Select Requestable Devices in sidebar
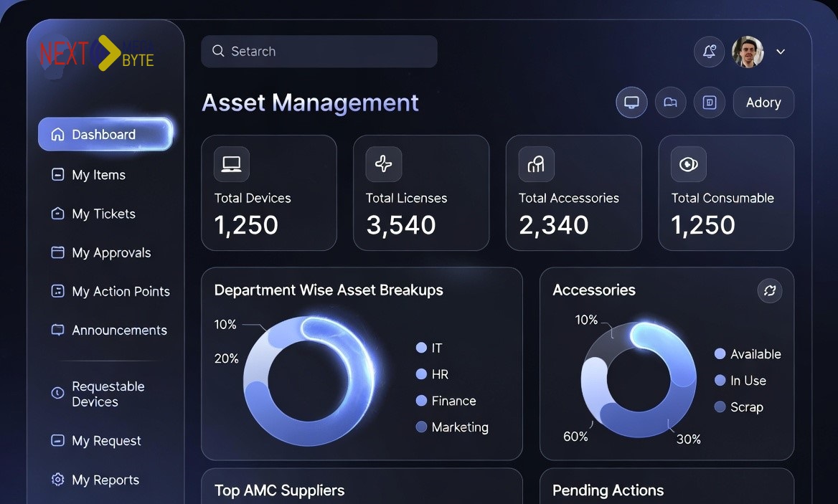The width and height of the screenshot is (838, 504). tap(108, 394)
